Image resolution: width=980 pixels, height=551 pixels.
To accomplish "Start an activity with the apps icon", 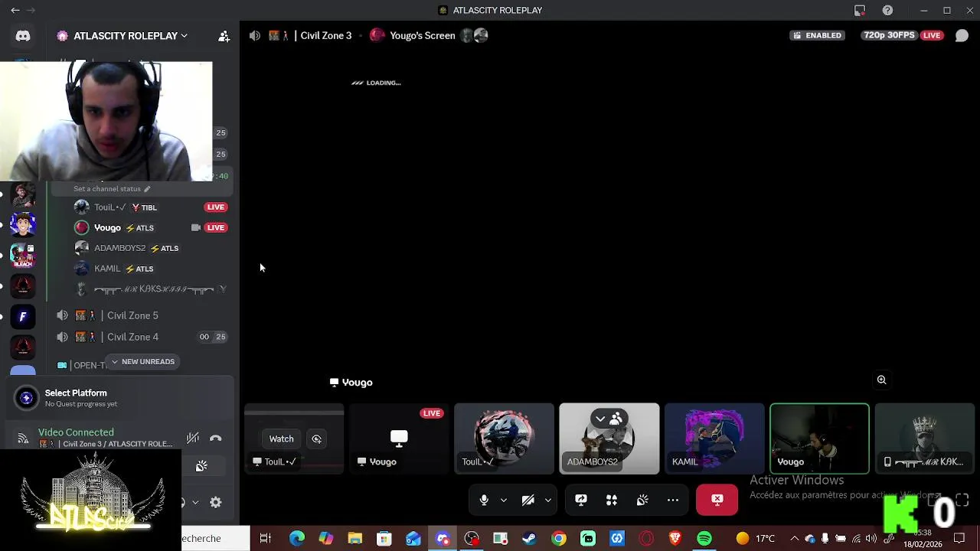I will tap(612, 500).
